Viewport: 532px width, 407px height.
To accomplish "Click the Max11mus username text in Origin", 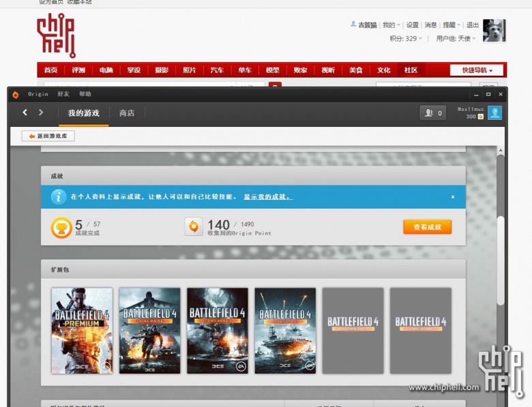I will [471, 109].
